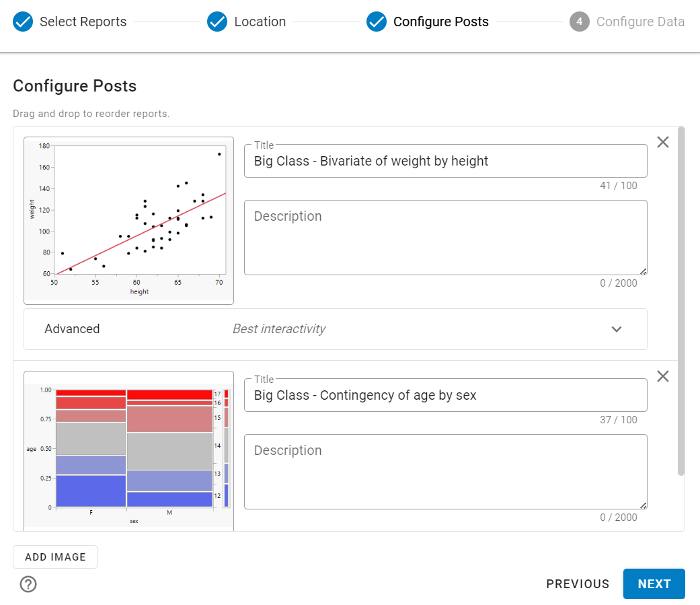Screen dimensions: 700x605
Task: Edit the Bivariate of weight by height title
Action: (445, 162)
